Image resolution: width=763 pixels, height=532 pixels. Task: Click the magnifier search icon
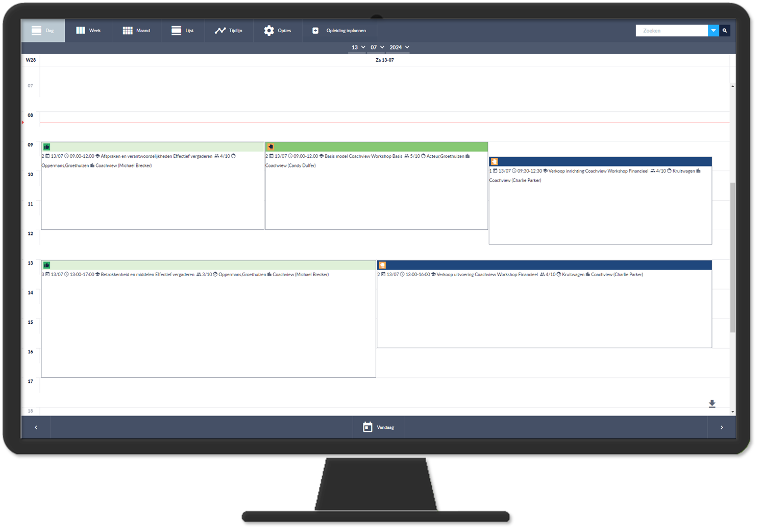point(725,31)
